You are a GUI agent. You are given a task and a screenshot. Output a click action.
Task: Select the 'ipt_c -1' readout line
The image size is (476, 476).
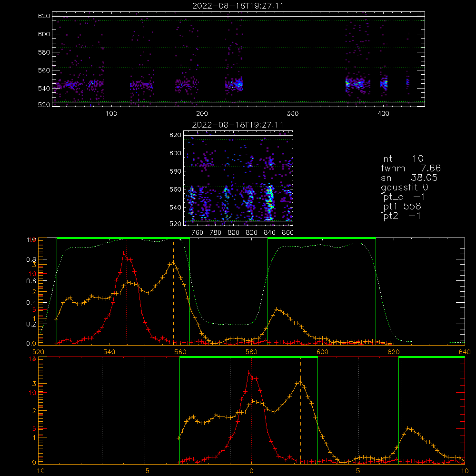click(x=403, y=197)
